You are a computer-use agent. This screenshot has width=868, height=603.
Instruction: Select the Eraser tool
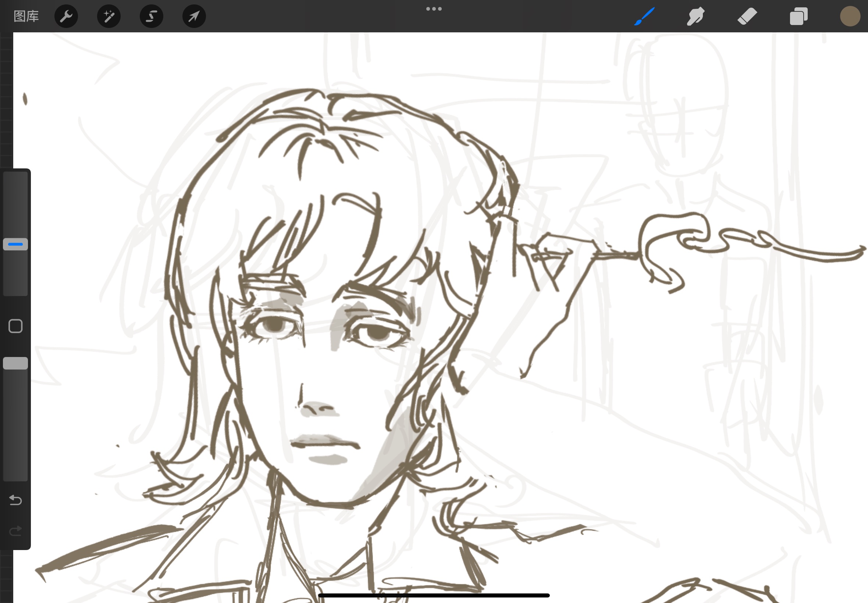tap(747, 16)
